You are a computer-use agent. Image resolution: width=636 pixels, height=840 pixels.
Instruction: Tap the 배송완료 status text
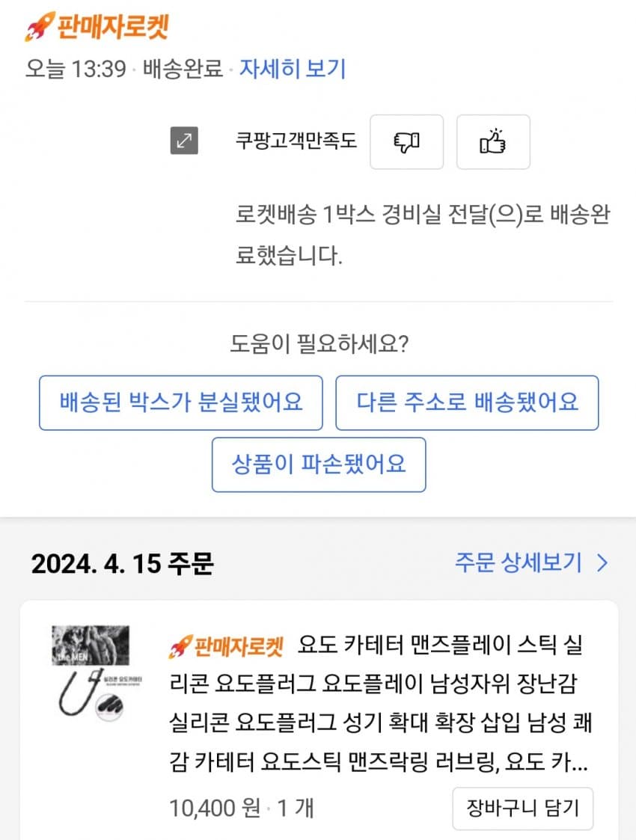183,69
